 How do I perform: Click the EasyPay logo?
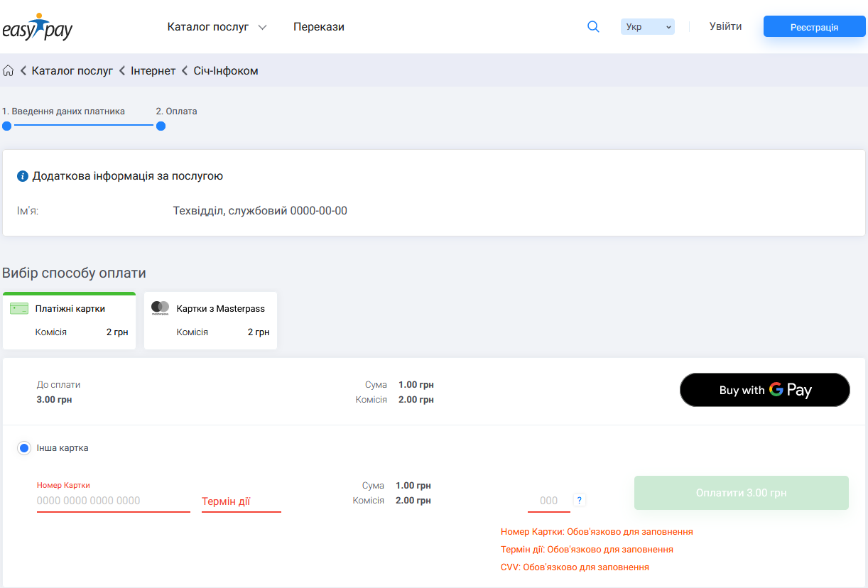[37, 28]
